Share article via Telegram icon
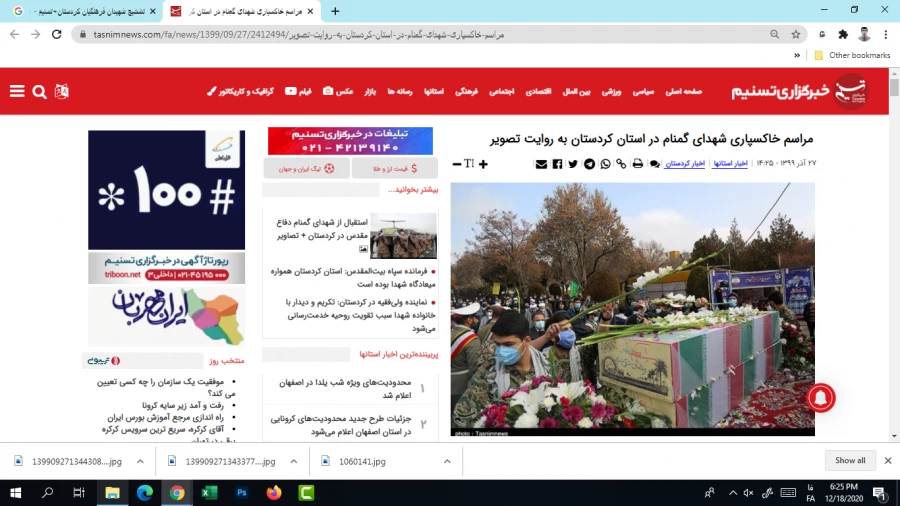 pyautogui.click(x=589, y=164)
